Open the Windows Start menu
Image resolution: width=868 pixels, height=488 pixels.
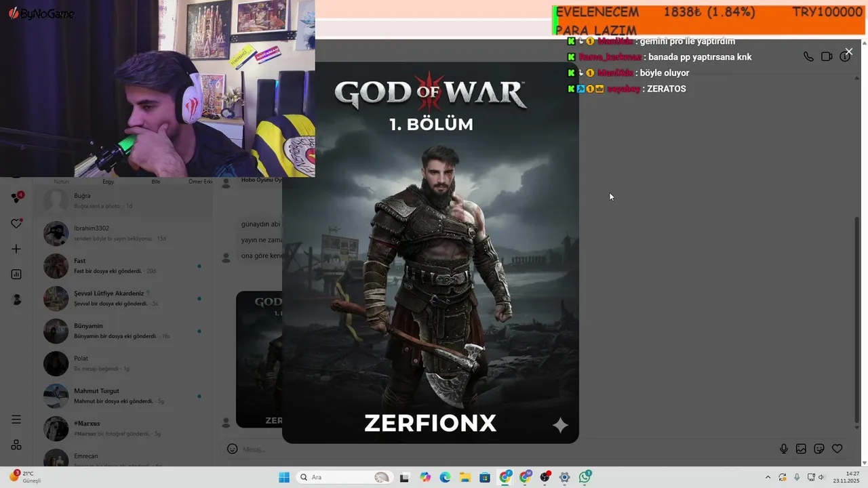point(284,477)
